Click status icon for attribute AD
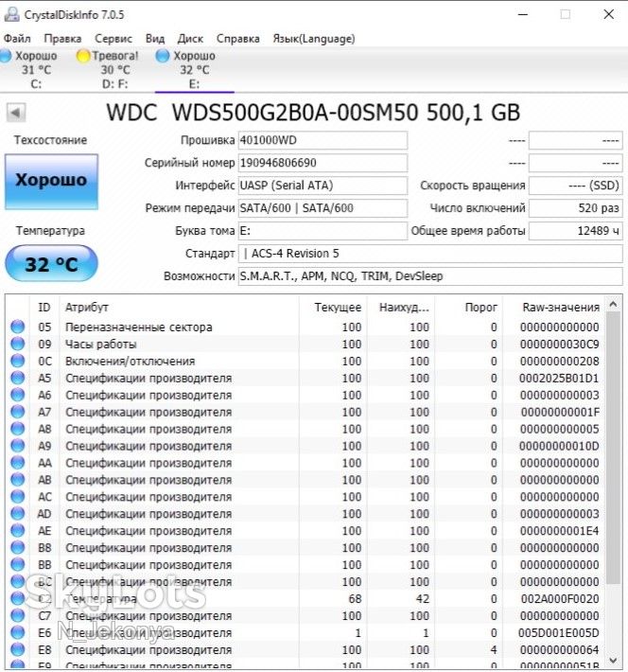This screenshot has height=672, width=628. [x=18, y=513]
